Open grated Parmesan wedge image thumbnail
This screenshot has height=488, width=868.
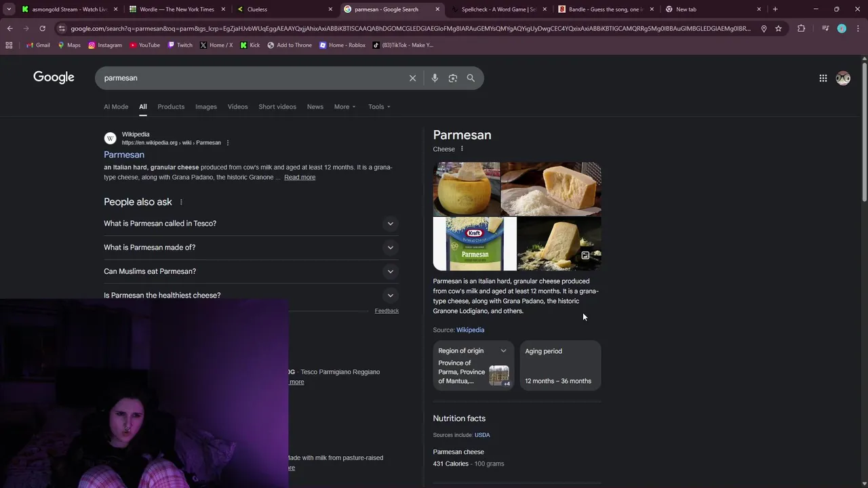pos(551,189)
